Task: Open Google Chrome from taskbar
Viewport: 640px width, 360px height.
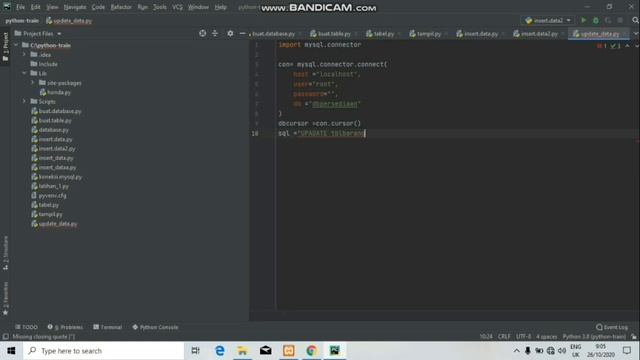Action: point(311,351)
